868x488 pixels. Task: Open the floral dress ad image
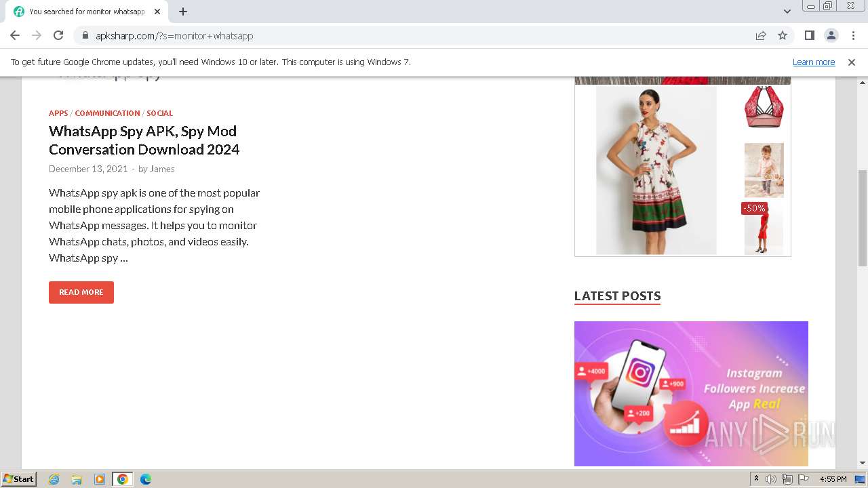[656, 170]
